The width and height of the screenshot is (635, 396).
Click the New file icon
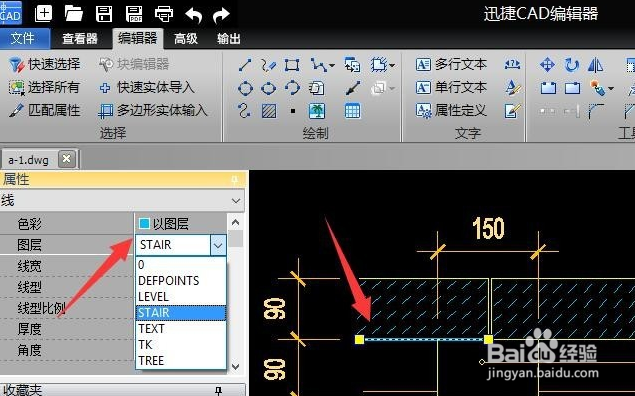pos(43,14)
